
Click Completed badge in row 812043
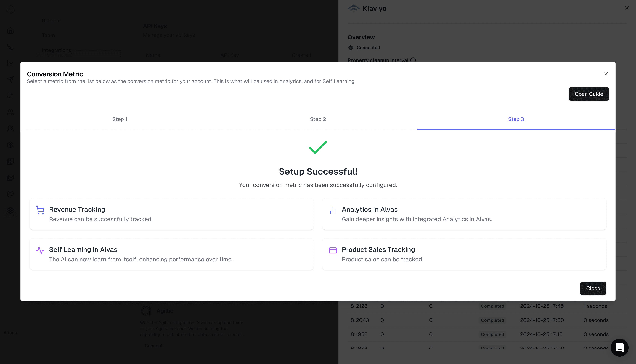[x=492, y=320]
